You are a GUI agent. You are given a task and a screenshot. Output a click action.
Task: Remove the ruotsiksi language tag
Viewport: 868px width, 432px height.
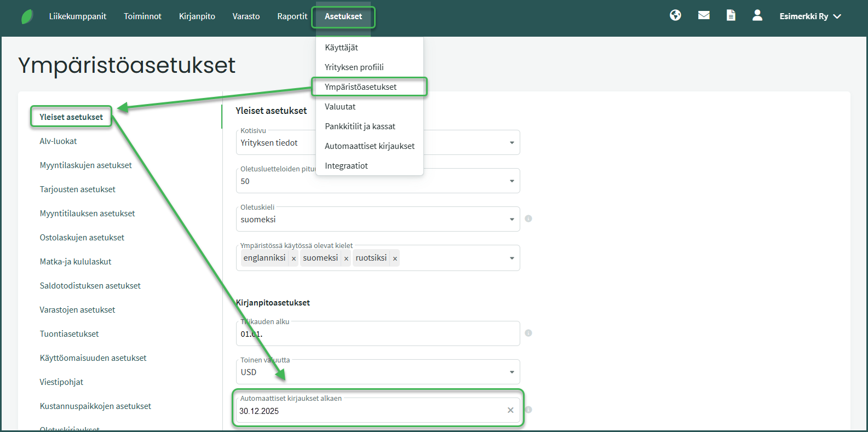[395, 258]
